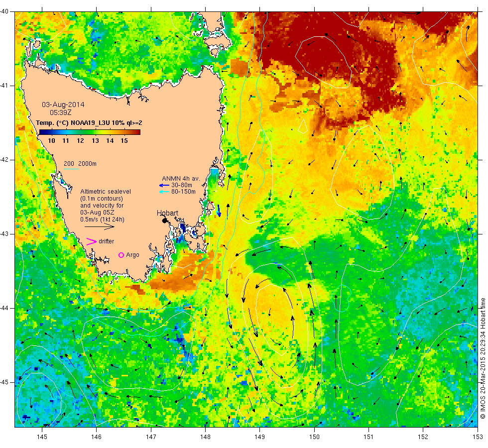488x448 pixels.
Task: Click the color scale value 15
Action: tap(124, 140)
